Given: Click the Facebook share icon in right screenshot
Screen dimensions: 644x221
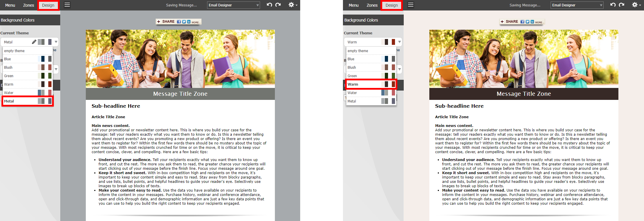Looking at the screenshot, I should pyautogui.click(x=522, y=22).
